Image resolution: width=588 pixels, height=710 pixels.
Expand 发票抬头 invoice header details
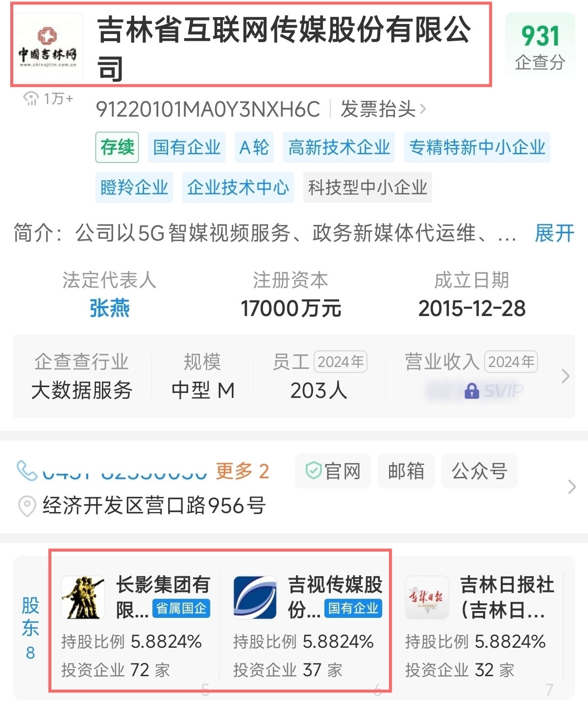pyautogui.click(x=383, y=109)
